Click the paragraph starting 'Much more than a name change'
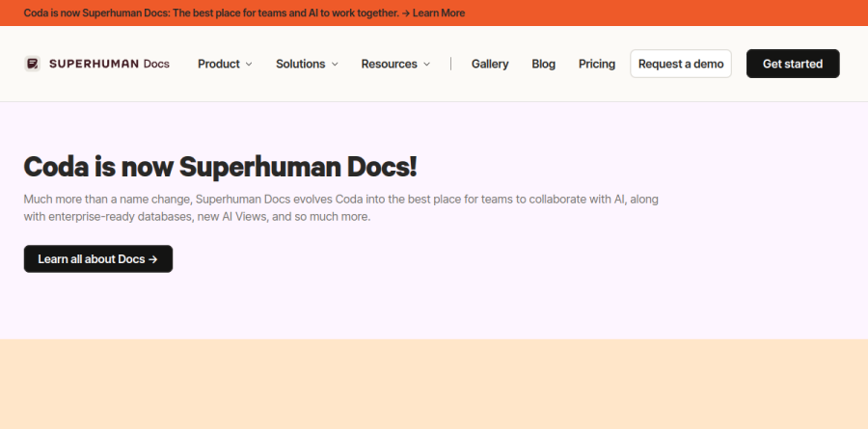 341,207
